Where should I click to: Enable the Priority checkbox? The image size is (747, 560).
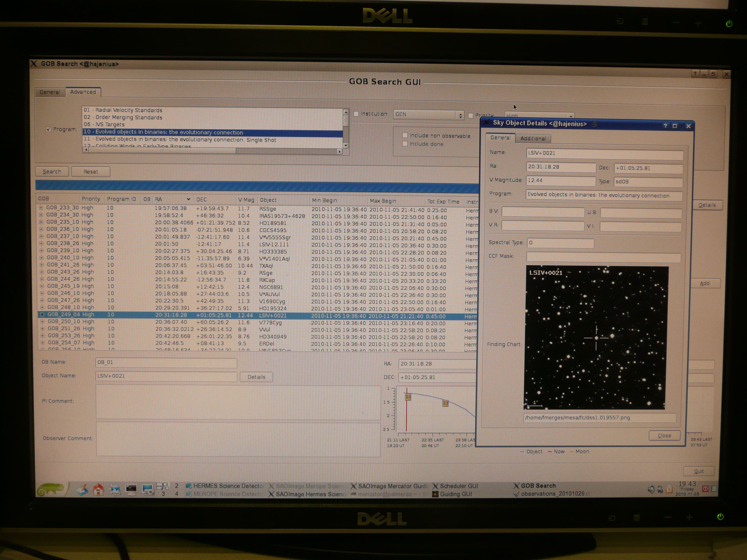pos(471,116)
